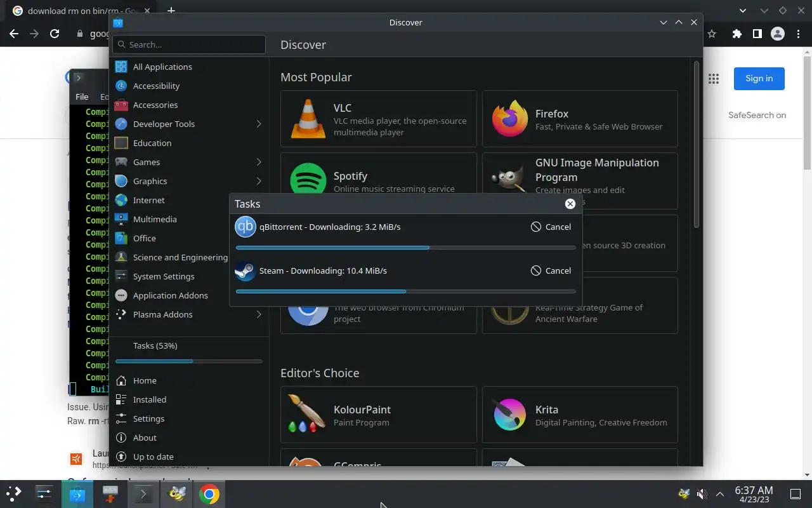Open the Accessories category
Screen dimensions: 812x508
coord(189,105)
